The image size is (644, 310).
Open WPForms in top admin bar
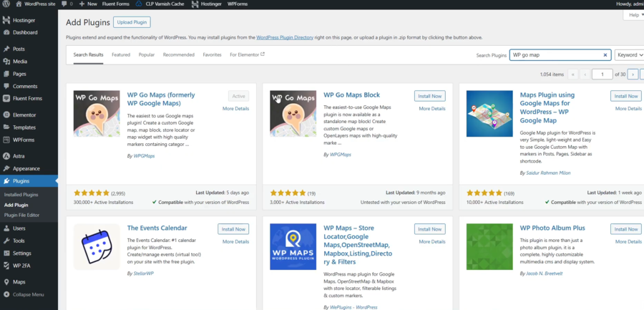tap(237, 4)
